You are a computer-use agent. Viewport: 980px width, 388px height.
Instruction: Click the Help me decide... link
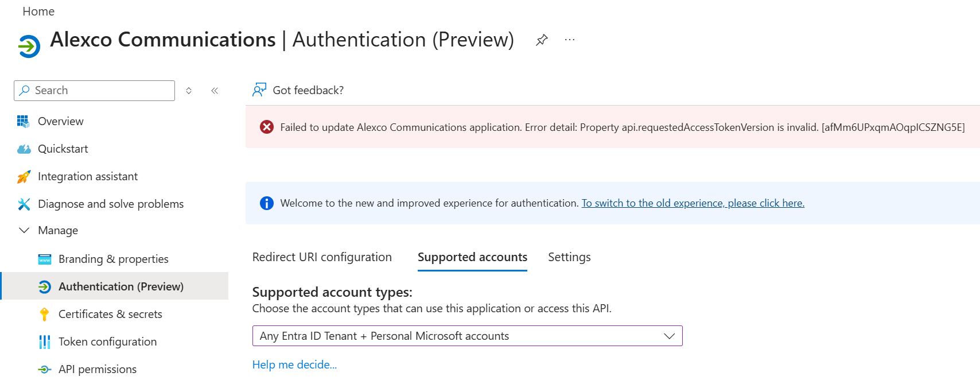point(294,365)
